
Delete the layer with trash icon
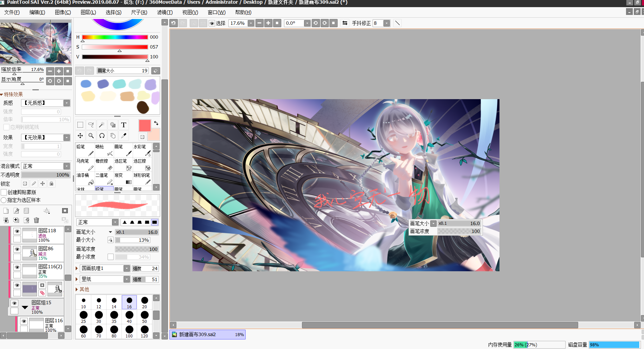(37, 220)
